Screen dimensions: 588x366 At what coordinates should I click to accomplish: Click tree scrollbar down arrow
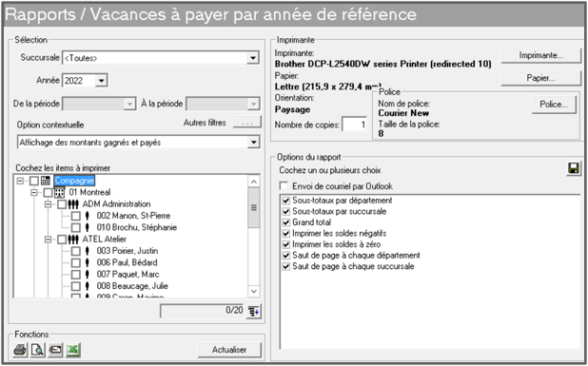point(254,292)
